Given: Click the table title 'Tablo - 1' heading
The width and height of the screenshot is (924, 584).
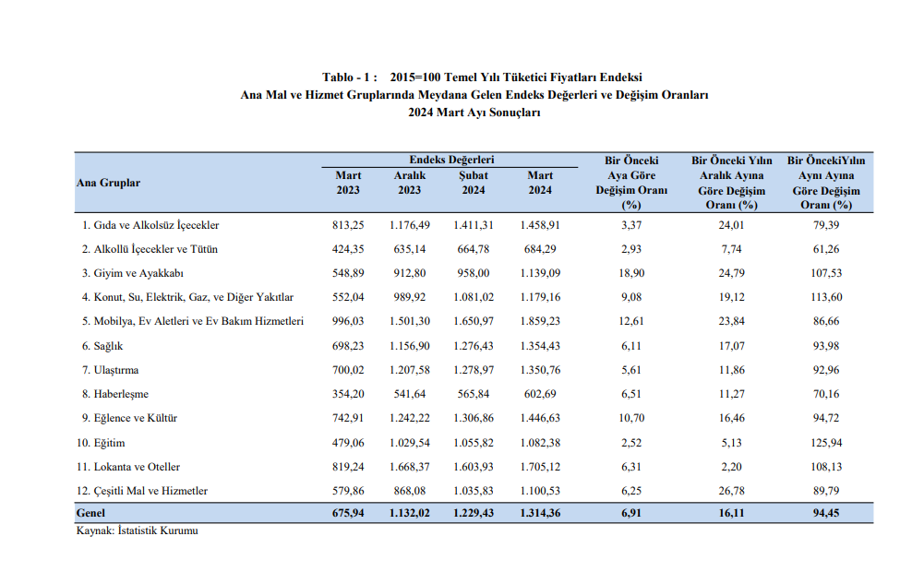Looking at the screenshot, I should pyautogui.click(x=481, y=77).
